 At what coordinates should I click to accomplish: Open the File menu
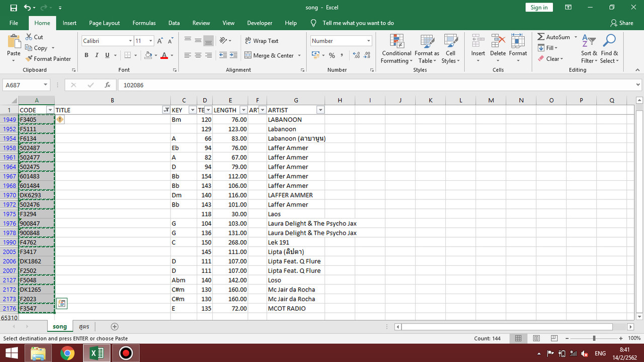pyautogui.click(x=14, y=23)
